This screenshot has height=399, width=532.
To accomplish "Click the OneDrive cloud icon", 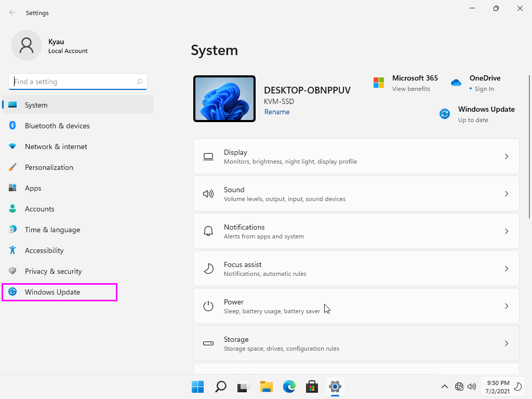I will (456, 83).
